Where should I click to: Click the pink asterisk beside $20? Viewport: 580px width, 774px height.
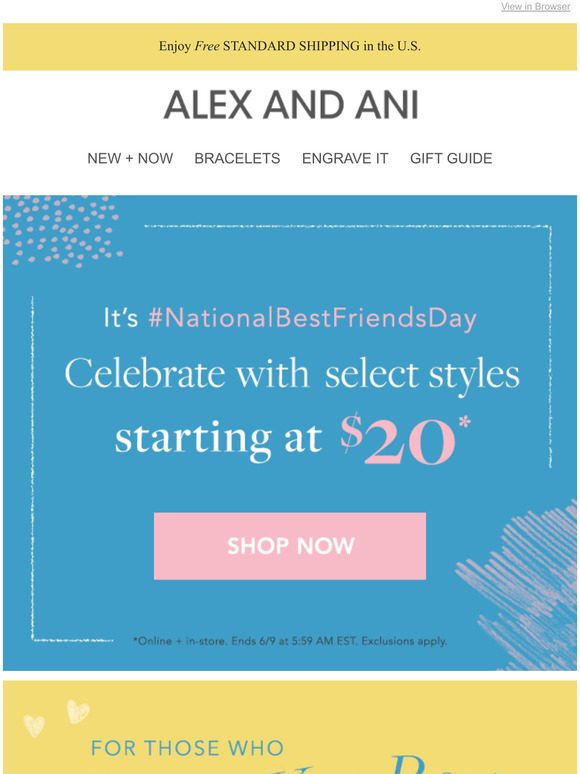[x=464, y=423]
